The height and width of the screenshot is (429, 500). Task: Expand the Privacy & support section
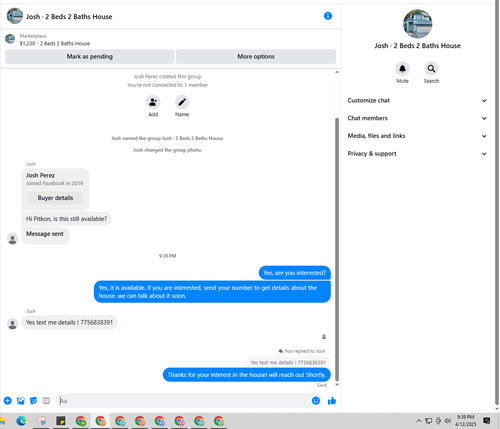click(x=417, y=154)
